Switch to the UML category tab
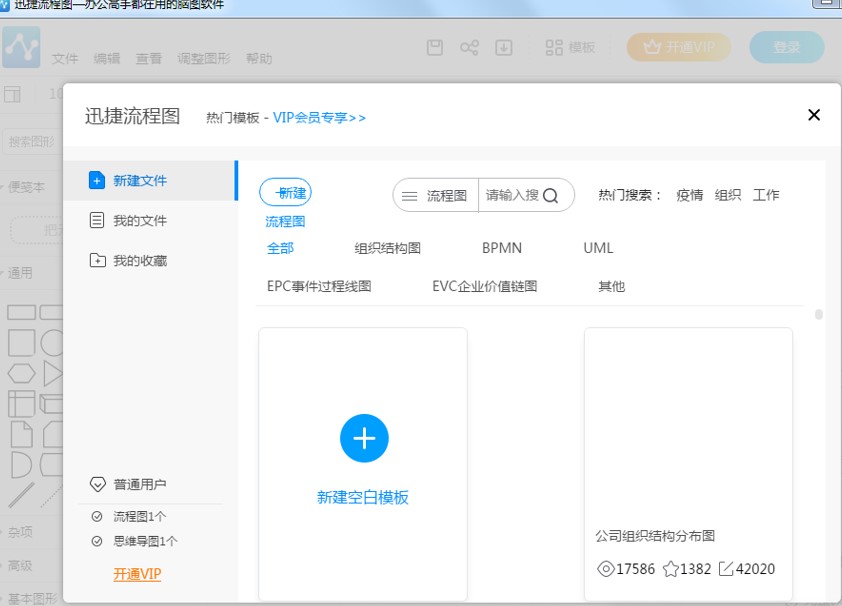 598,248
